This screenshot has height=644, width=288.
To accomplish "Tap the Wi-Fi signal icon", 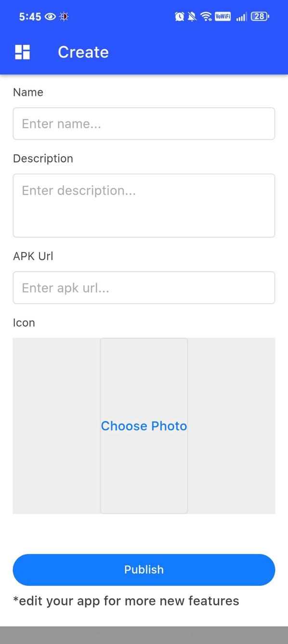I will pos(206,17).
